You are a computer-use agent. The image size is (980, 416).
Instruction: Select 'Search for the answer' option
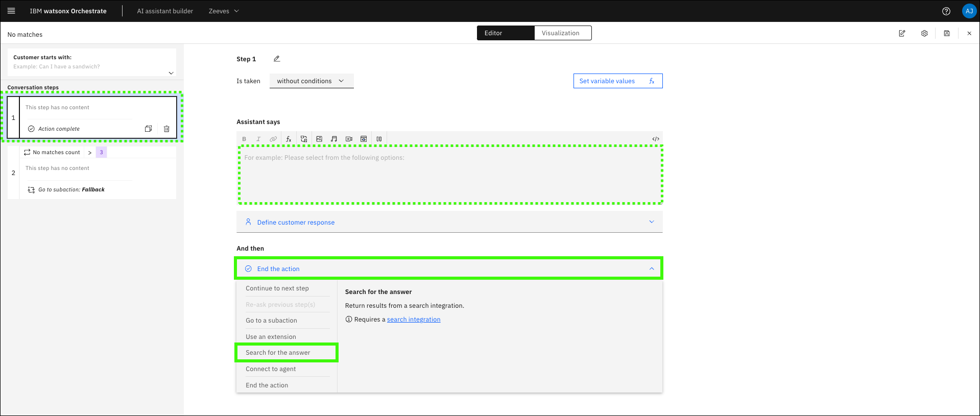click(x=278, y=353)
